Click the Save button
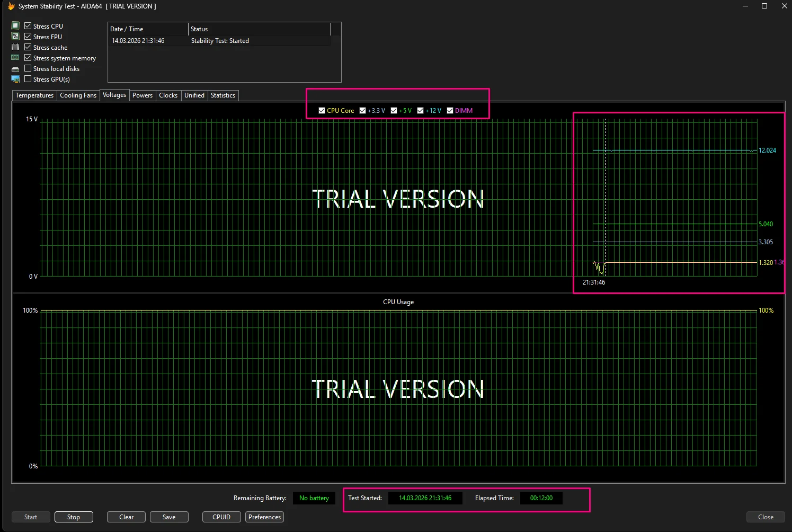Viewport: 792px width, 532px height. 169,517
